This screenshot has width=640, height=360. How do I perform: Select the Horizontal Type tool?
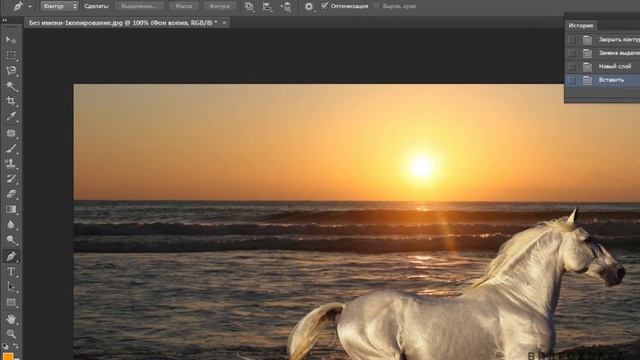(11, 272)
